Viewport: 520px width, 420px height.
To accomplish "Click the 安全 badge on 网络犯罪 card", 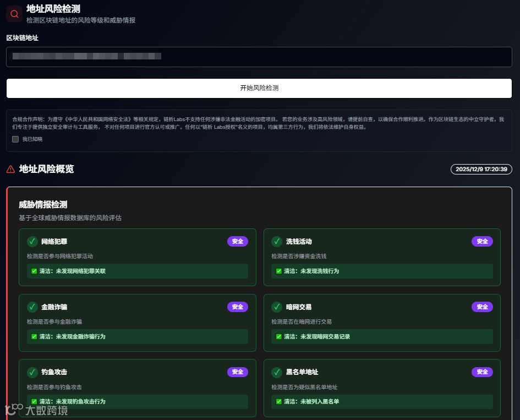I will [238, 241].
